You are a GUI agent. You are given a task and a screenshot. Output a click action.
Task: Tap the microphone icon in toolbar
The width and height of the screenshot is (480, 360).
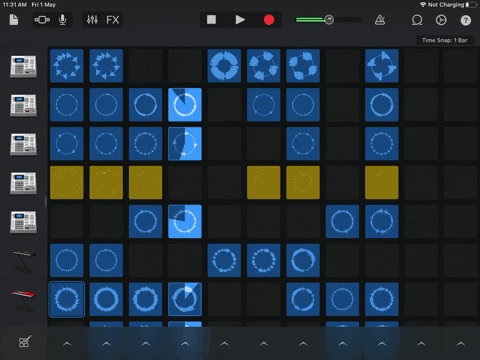(x=62, y=20)
